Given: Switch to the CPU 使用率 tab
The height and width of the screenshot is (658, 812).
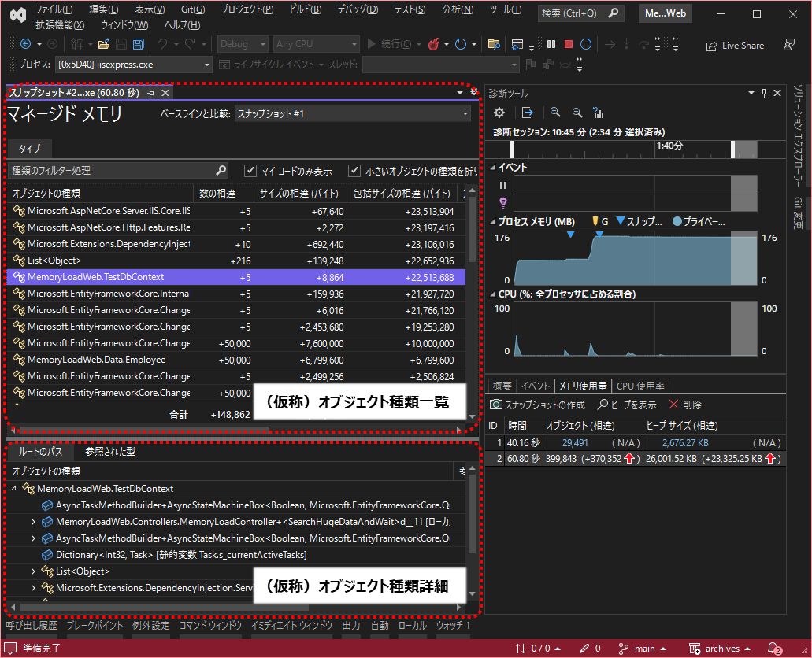Looking at the screenshot, I should (x=640, y=386).
